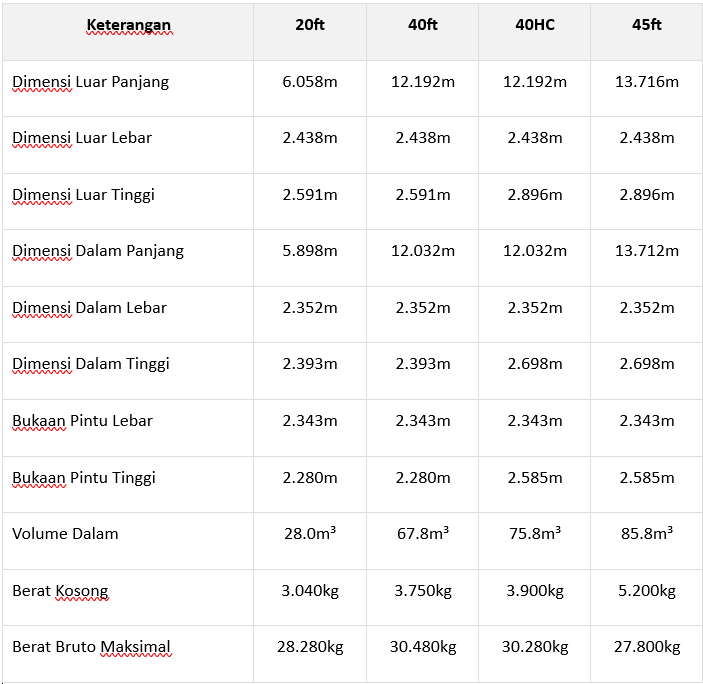This screenshot has height=684, width=703.
Task: Select the 5.898m inner length cell
Action: [x=310, y=251]
